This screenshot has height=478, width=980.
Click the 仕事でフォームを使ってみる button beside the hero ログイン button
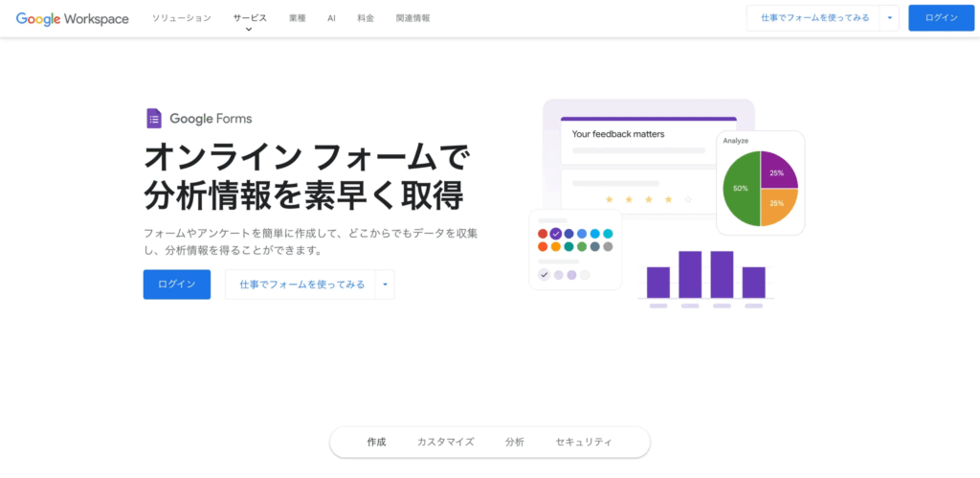(301, 285)
